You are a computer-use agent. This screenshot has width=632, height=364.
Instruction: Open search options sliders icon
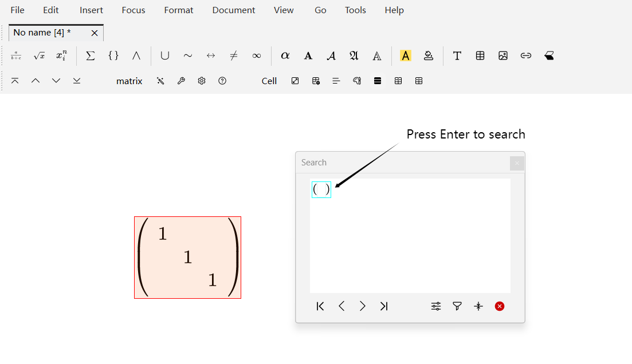coord(436,306)
